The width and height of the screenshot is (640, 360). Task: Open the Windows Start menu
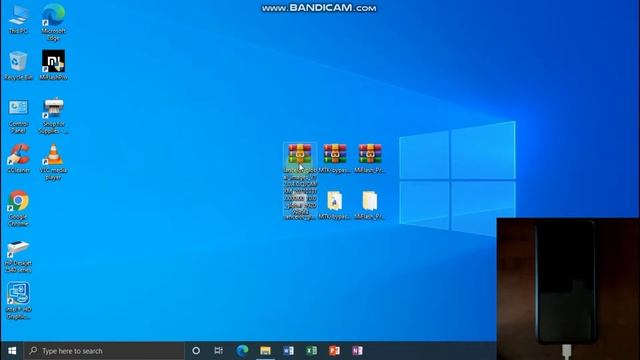pyautogui.click(x=12, y=351)
